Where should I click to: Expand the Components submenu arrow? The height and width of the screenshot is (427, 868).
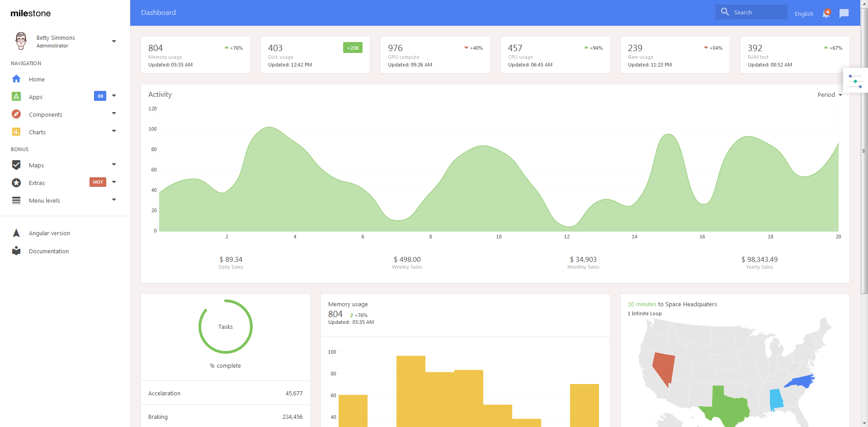[114, 113]
